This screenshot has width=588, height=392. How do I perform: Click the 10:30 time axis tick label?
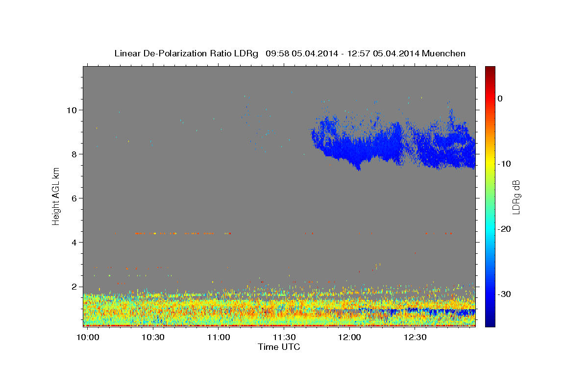153,338
